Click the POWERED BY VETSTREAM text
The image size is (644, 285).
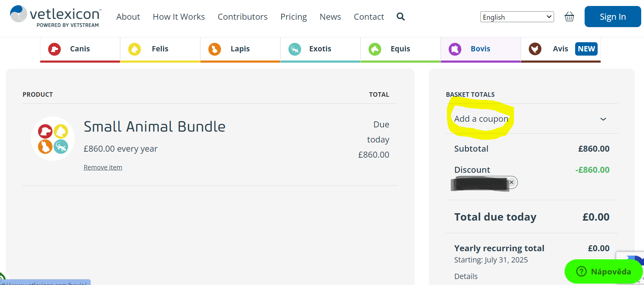[x=68, y=25]
